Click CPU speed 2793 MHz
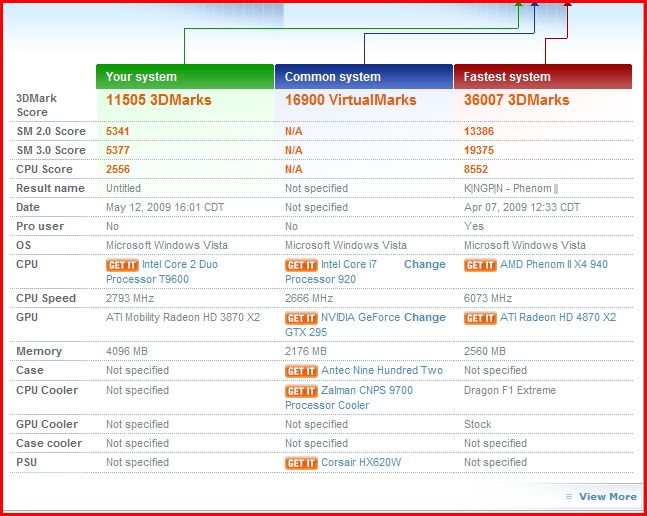This screenshot has width=647, height=516. click(130, 298)
